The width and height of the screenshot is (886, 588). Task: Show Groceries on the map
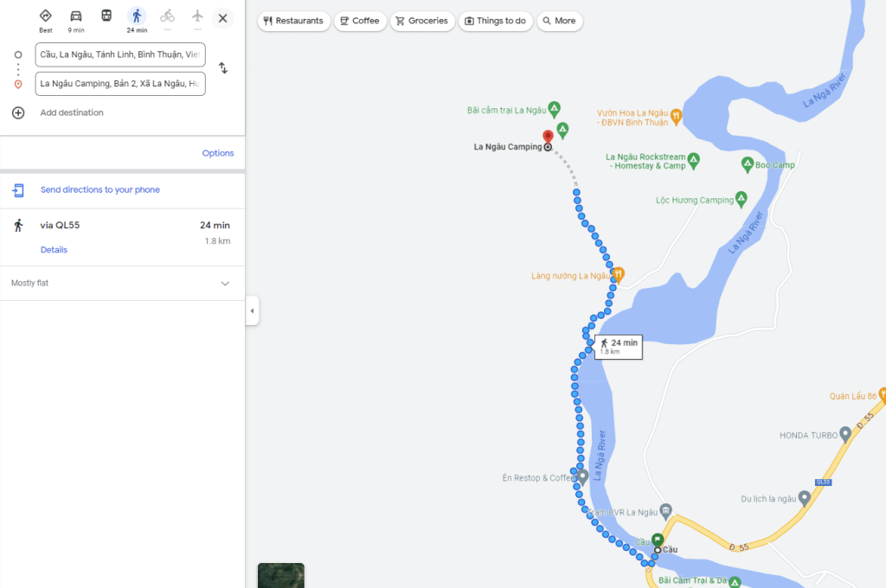tap(422, 21)
